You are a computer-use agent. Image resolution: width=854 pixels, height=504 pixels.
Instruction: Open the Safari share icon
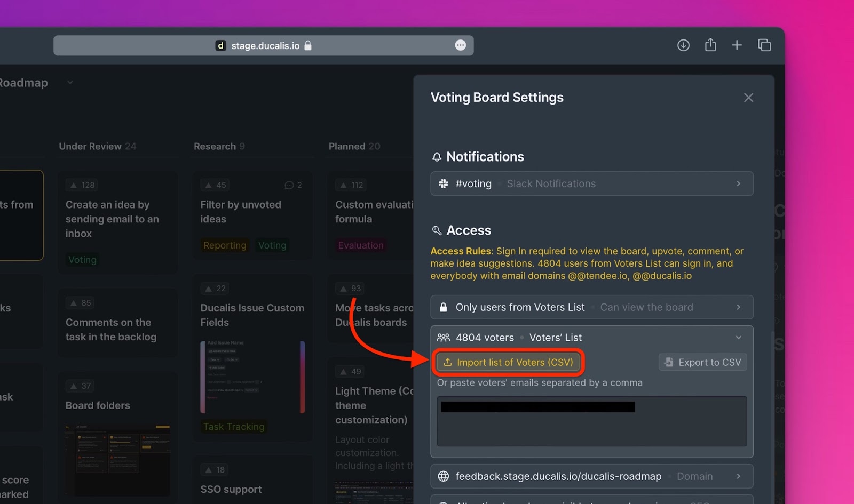click(x=710, y=45)
